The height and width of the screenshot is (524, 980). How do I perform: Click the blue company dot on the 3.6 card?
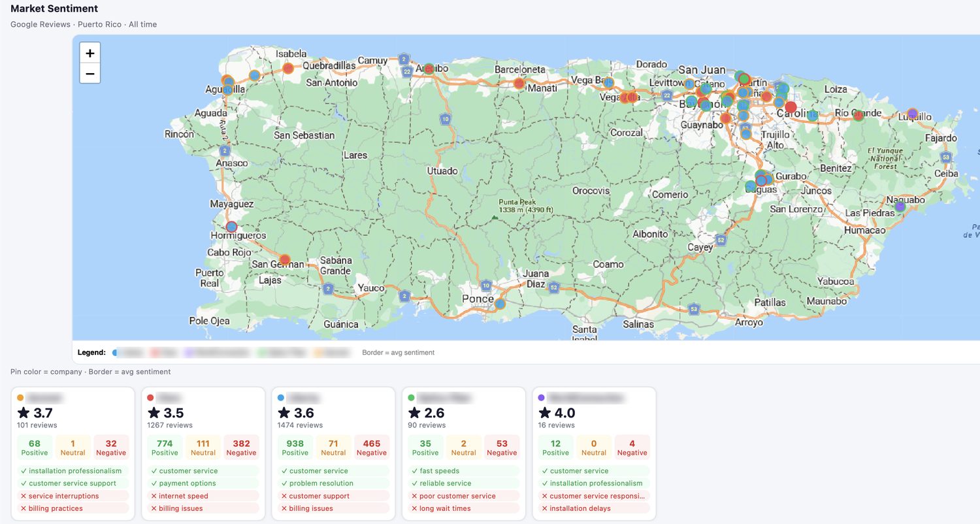point(281,397)
